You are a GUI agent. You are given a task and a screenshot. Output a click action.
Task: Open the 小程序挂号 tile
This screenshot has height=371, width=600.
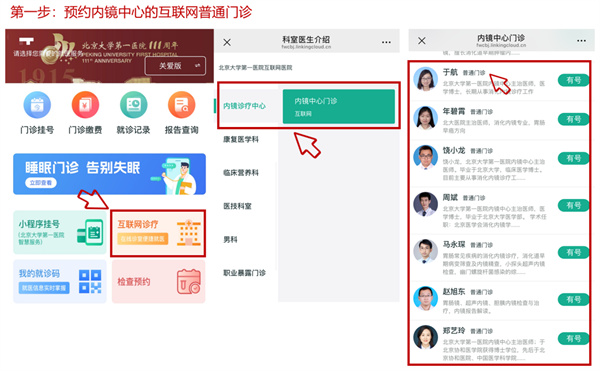pos(60,233)
